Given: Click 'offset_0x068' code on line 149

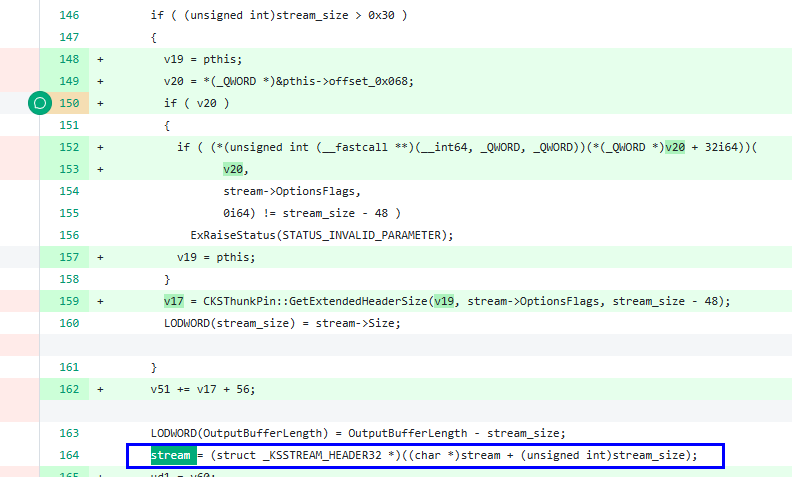Looking at the screenshot, I should pos(371,81).
